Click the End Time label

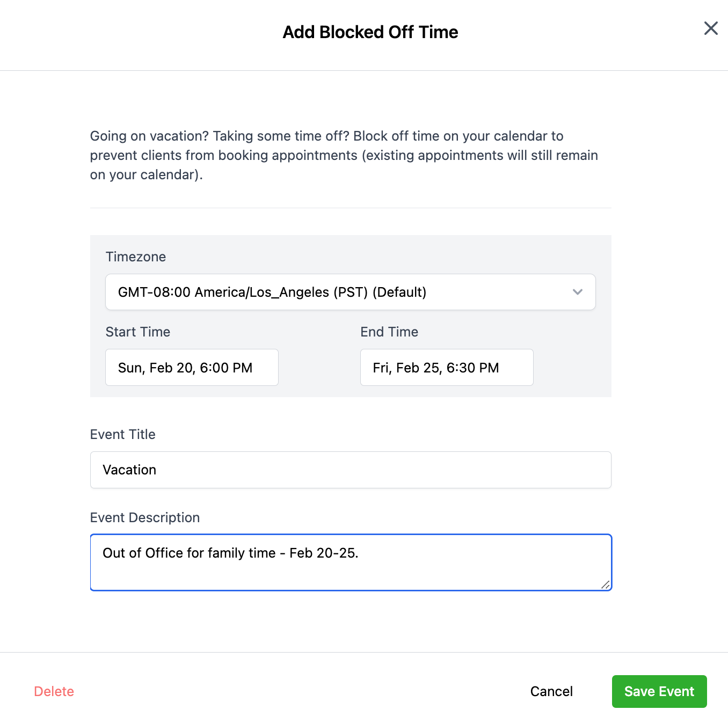pyautogui.click(x=389, y=332)
